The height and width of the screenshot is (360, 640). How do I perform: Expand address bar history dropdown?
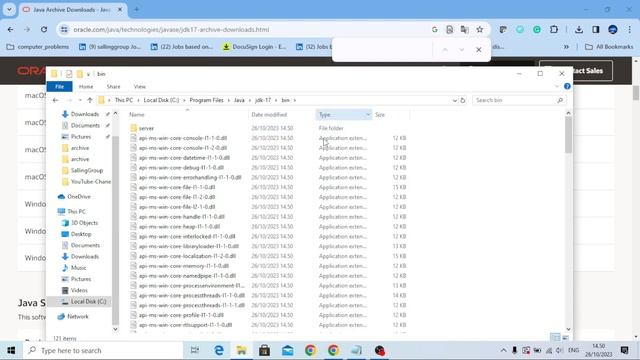454,100
